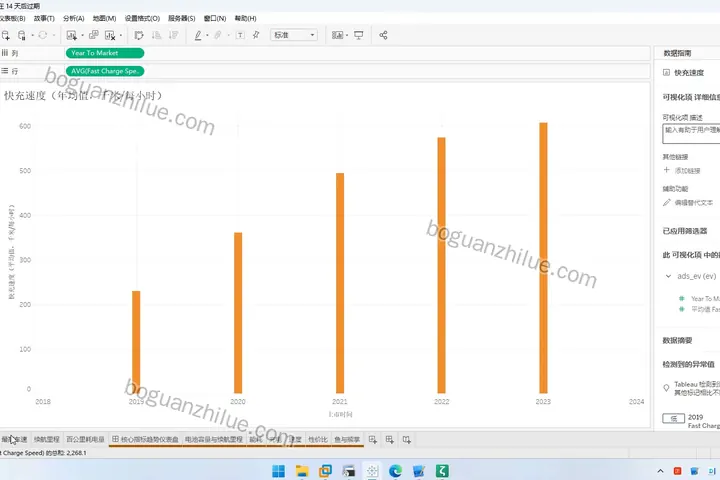Open the 服务器(S) menu
The image size is (720, 480).
click(181, 18)
